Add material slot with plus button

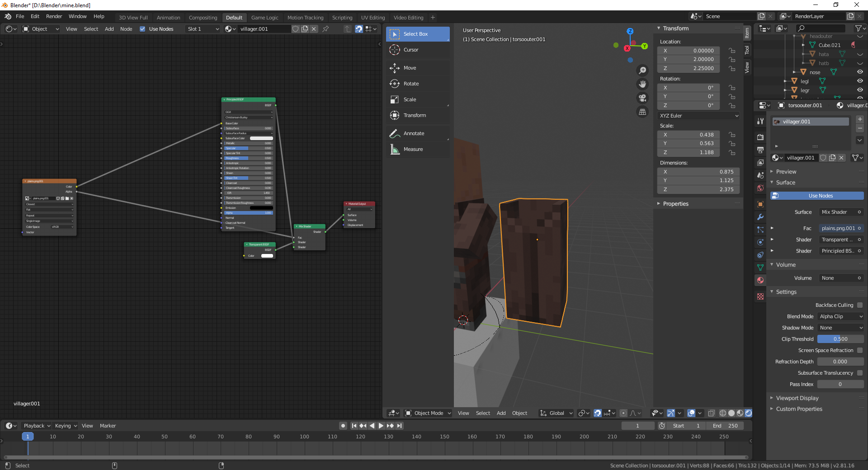(860, 119)
